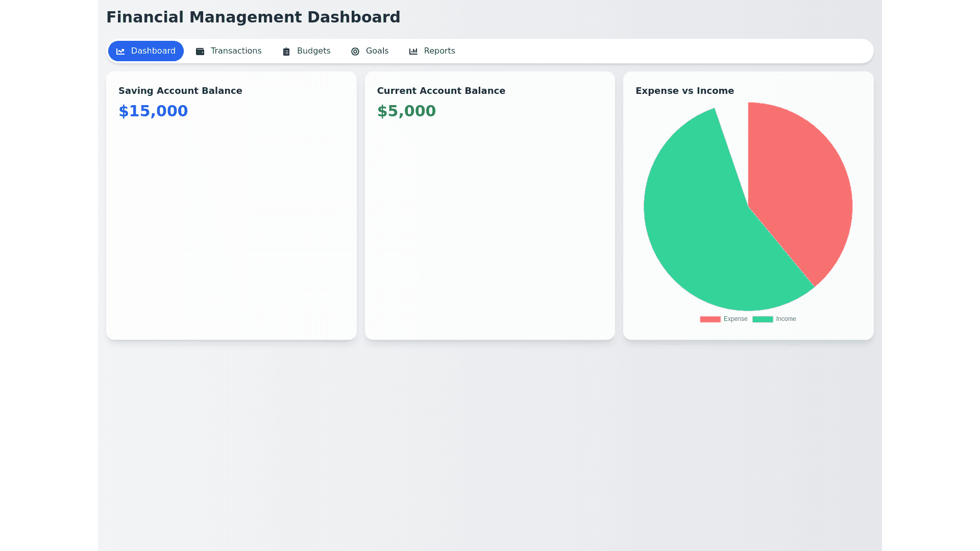
Task: Click the $15,000 savings balance amount
Action: pos(153,111)
